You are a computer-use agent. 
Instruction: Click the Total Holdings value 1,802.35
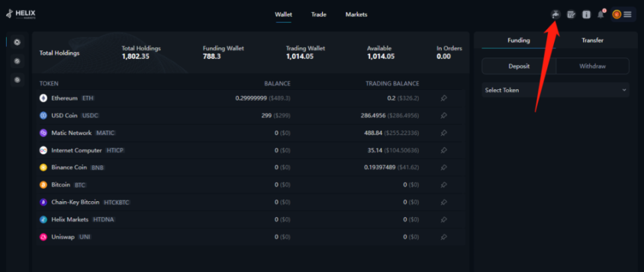click(135, 56)
